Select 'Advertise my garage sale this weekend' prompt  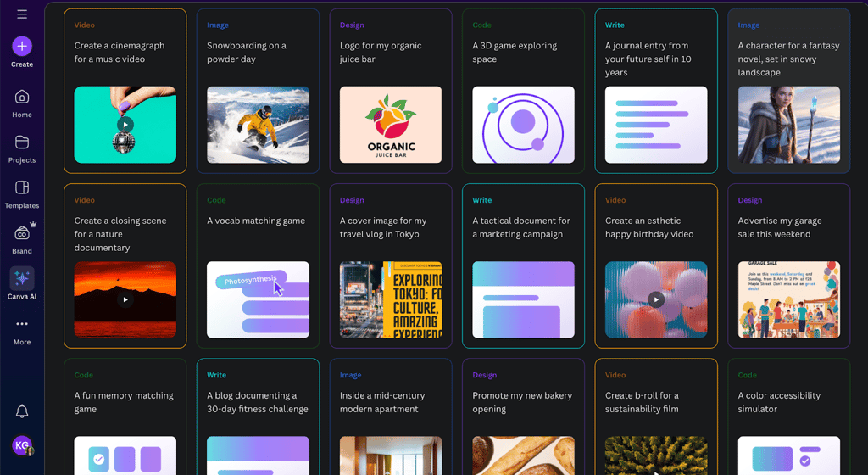coord(780,227)
